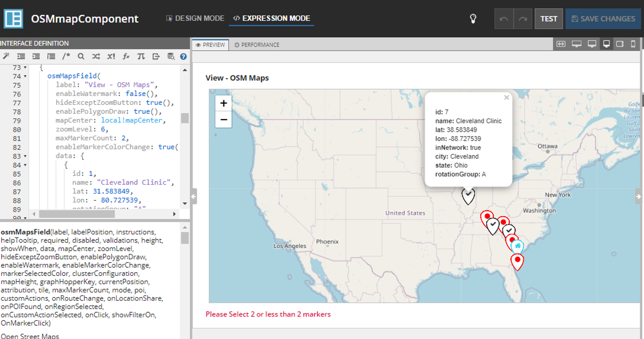This screenshot has width=644, height=339.
Task: Click documentation pane scroll up arrow
Action: (x=185, y=227)
